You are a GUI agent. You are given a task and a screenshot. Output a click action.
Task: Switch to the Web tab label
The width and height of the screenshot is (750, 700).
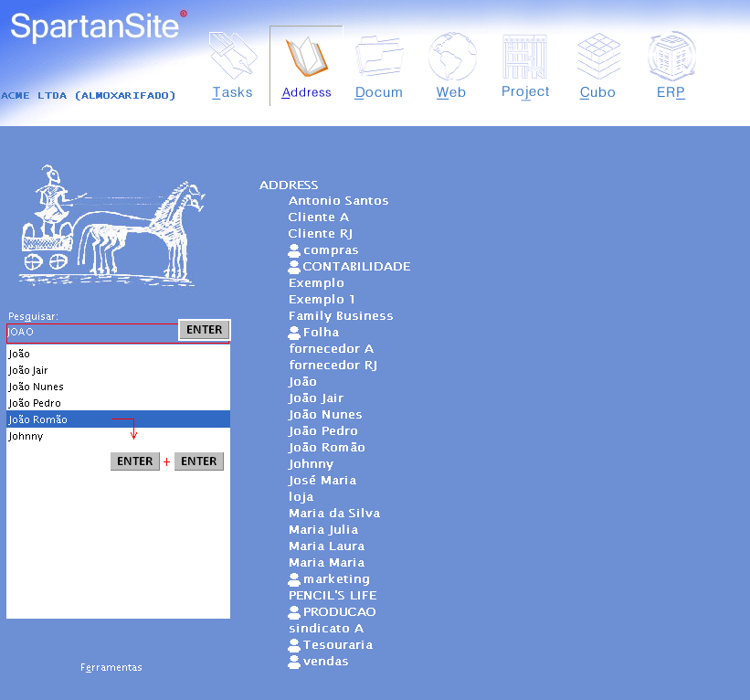451,92
